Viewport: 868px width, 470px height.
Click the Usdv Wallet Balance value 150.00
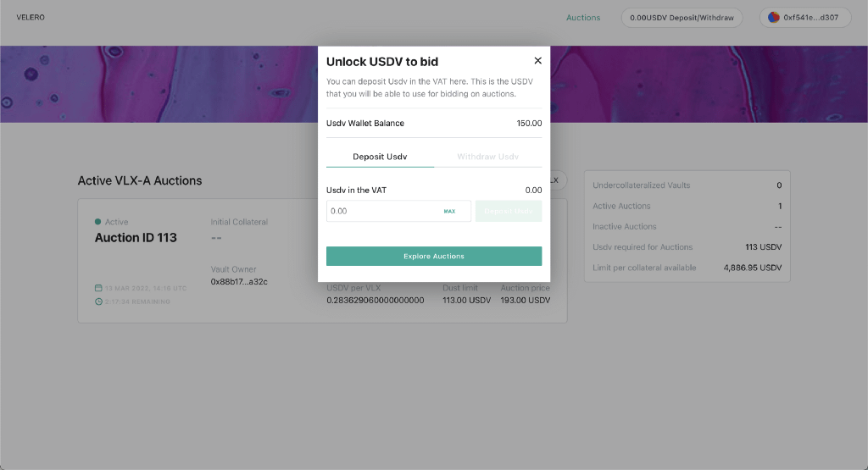pos(529,124)
